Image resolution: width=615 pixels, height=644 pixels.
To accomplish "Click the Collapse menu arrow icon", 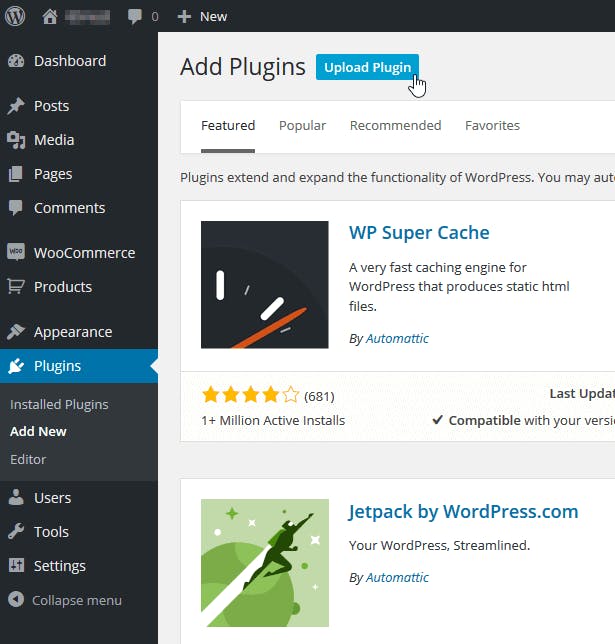I will (16, 600).
